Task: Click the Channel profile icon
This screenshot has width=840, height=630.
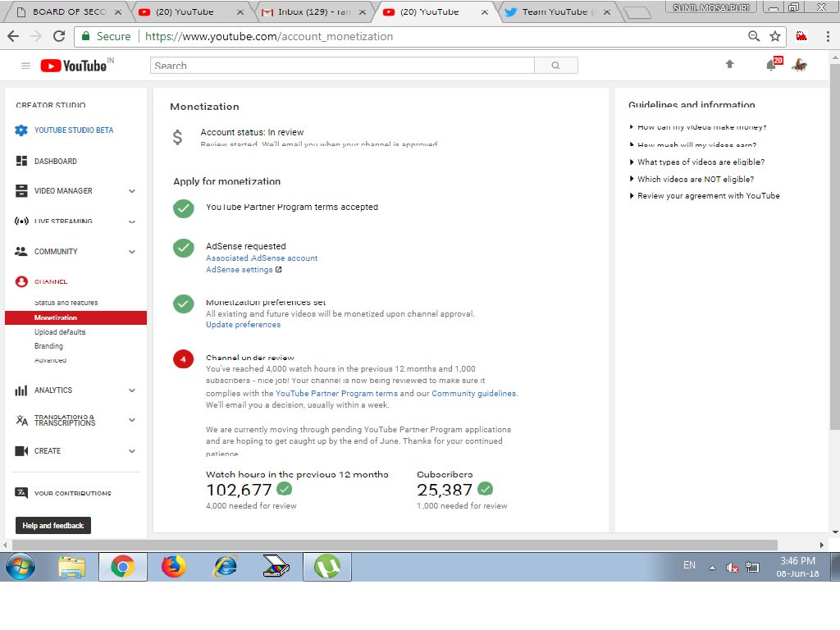Action: pos(21,281)
